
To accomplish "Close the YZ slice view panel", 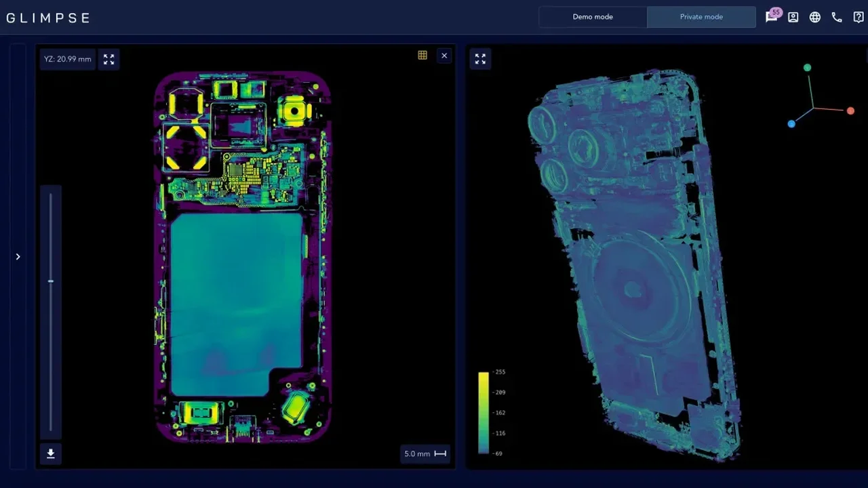I will point(444,56).
